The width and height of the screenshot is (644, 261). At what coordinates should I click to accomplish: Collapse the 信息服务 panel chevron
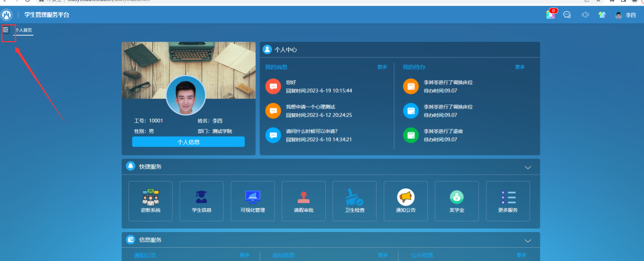[528, 240]
